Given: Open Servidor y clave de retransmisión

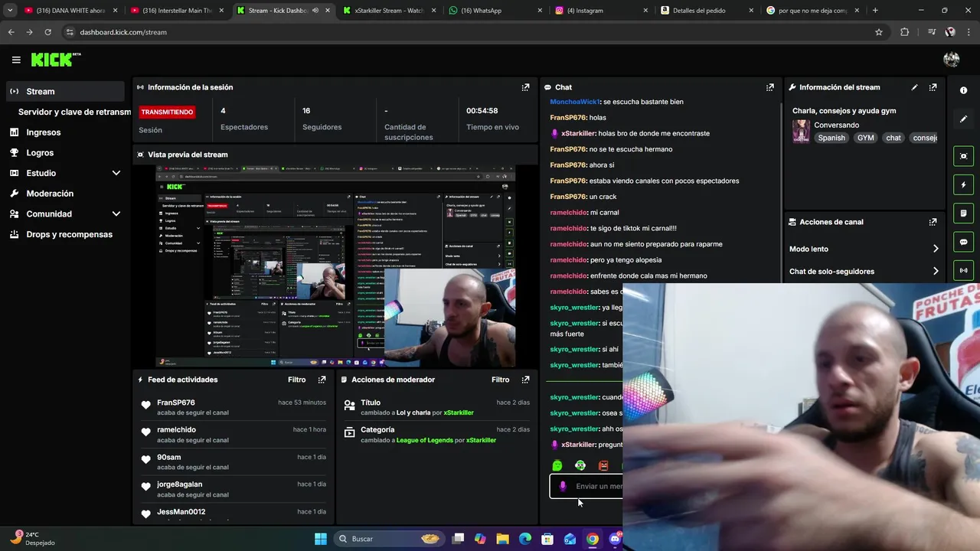Looking at the screenshot, I should 74,112.
